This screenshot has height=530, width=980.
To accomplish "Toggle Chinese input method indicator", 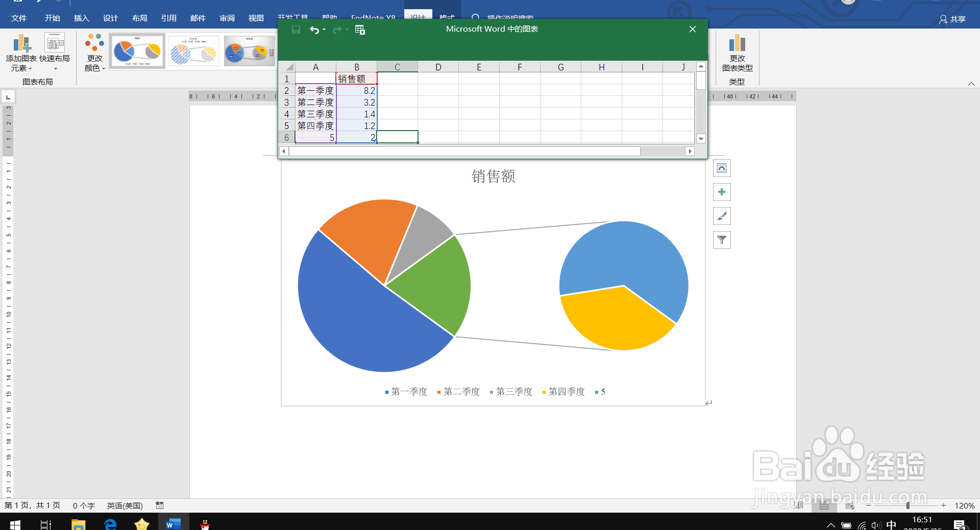I will point(891,525).
